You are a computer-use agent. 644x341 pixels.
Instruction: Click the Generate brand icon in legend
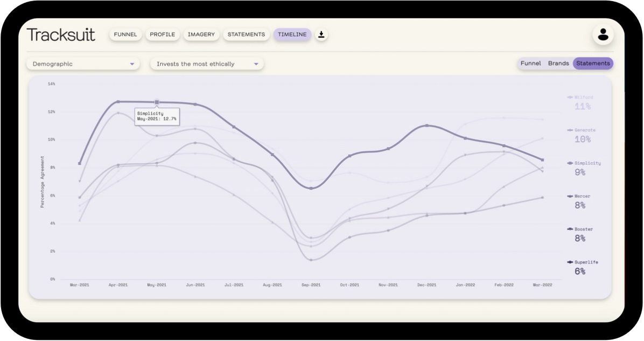pyautogui.click(x=570, y=130)
